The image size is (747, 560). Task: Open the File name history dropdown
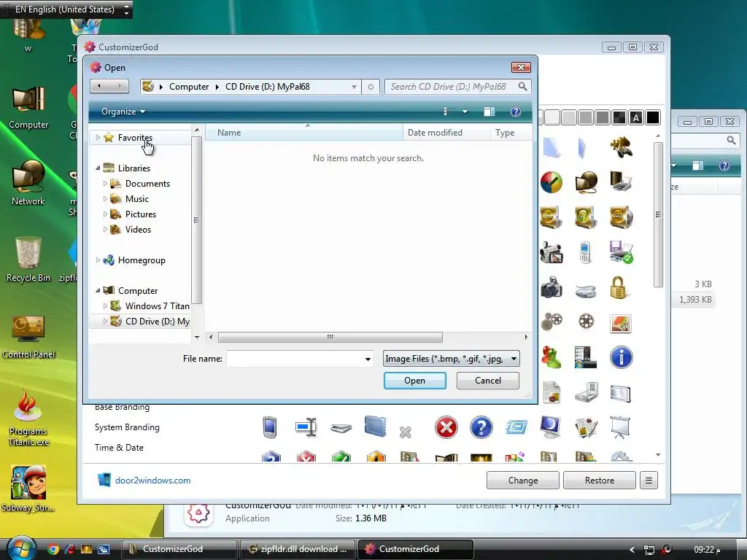coord(368,359)
